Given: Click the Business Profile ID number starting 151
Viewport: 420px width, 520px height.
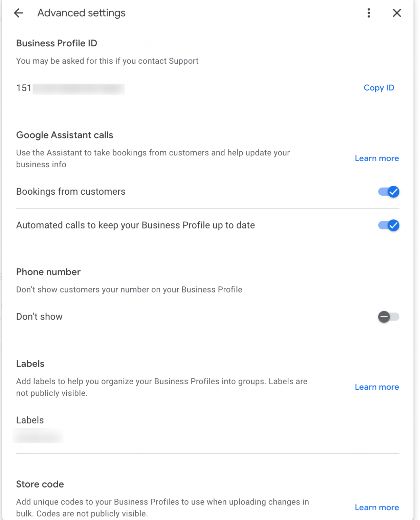Looking at the screenshot, I should point(70,89).
